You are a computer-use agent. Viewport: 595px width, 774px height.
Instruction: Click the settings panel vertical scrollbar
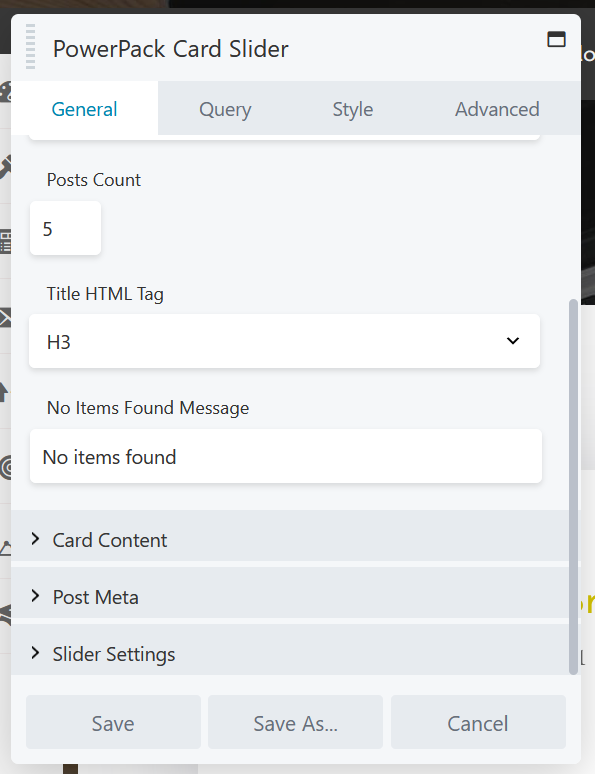(x=573, y=486)
